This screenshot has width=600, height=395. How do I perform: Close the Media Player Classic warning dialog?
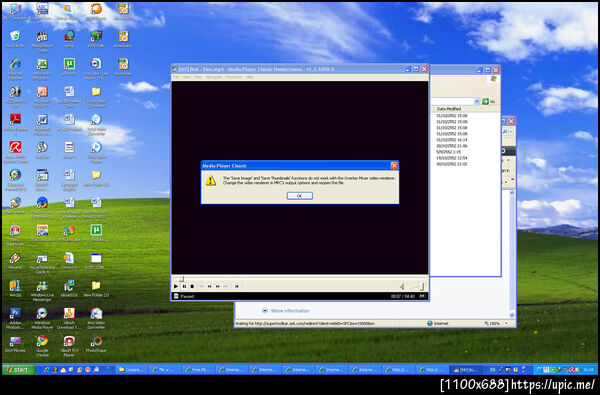[x=394, y=165]
